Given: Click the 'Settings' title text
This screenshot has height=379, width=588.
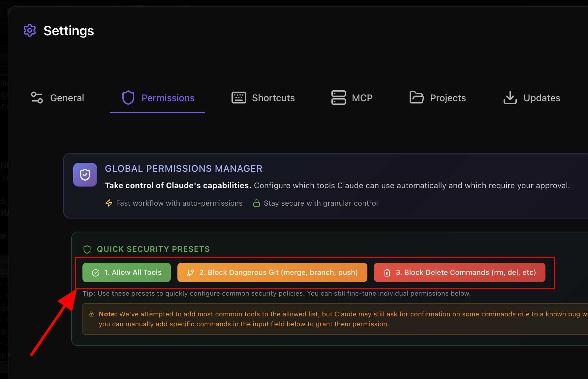Looking at the screenshot, I should pyautogui.click(x=69, y=31).
